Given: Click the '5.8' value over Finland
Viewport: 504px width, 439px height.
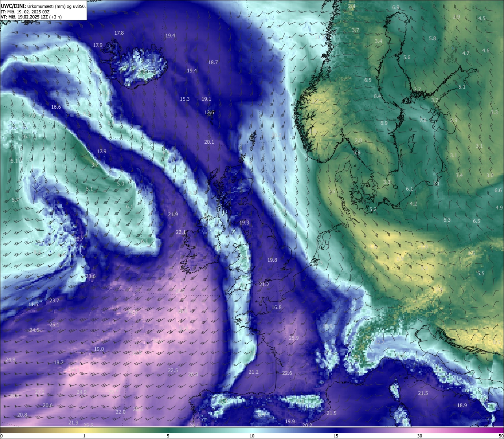Looking at the screenshot, I should (432, 39).
